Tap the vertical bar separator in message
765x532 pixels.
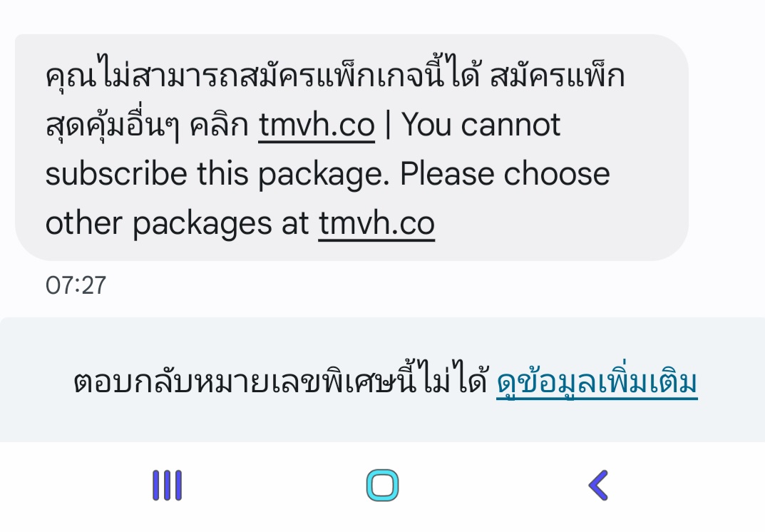pyautogui.click(x=388, y=126)
